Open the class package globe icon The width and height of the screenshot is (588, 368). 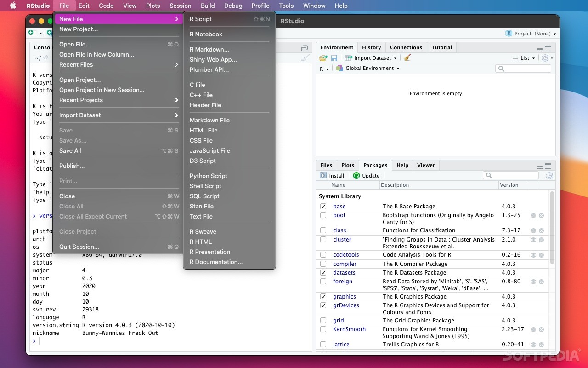point(533,230)
